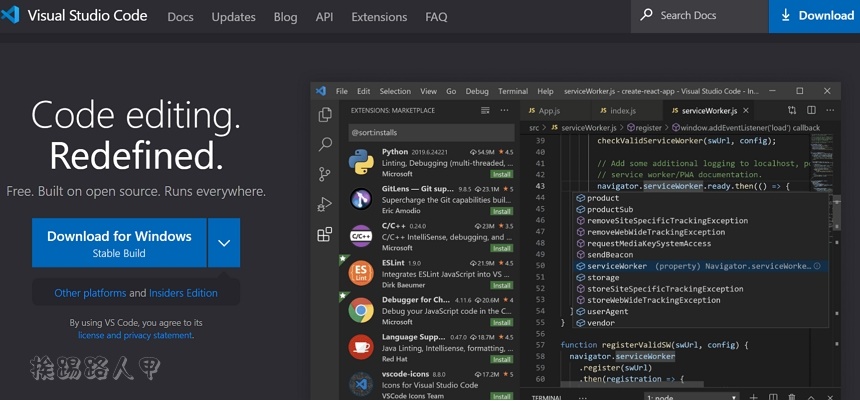860x401 pixels.
Task: Open the Search icon in activity bar
Action: click(x=325, y=145)
